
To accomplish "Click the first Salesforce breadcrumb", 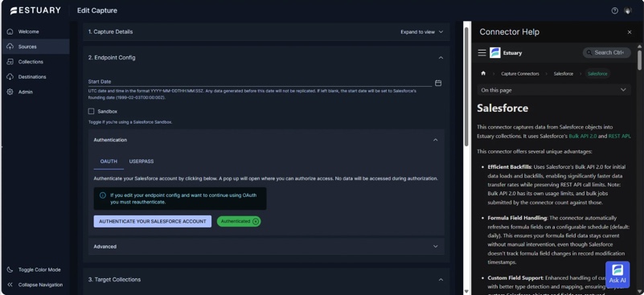I will [x=563, y=73].
